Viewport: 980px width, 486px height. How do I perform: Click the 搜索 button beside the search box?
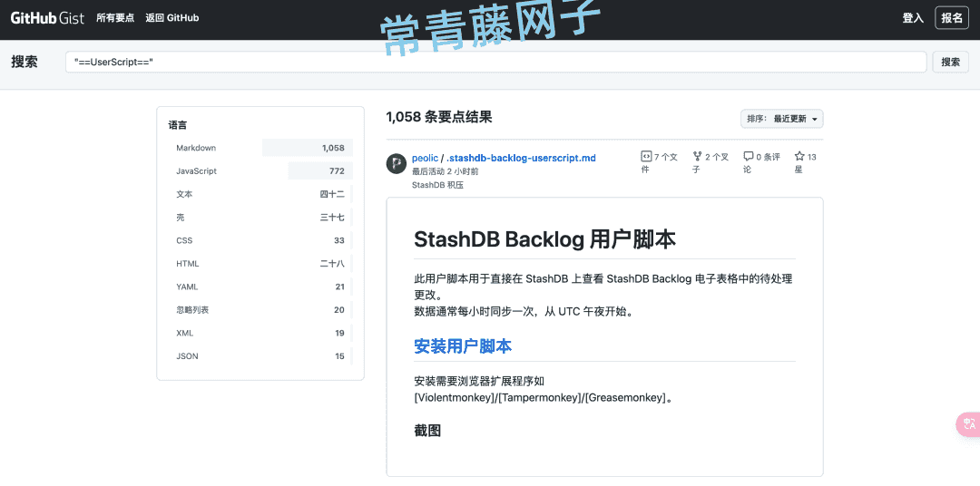(x=951, y=62)
